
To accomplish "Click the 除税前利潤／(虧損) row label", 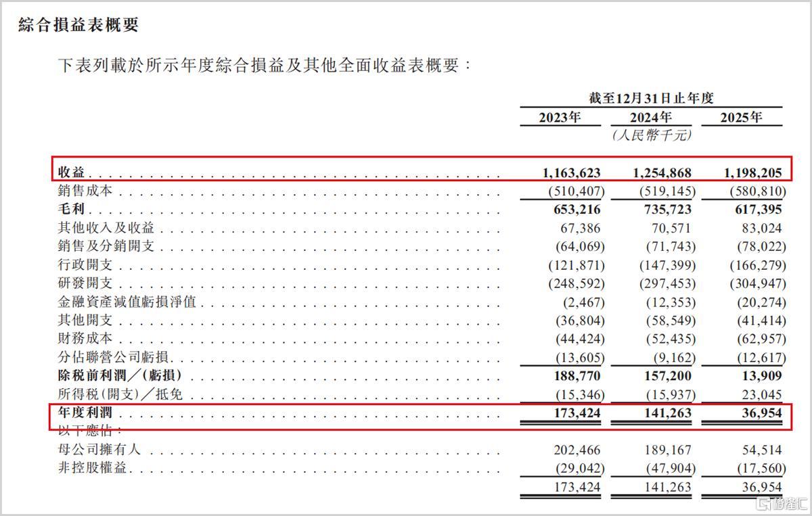I will [121, 375].
